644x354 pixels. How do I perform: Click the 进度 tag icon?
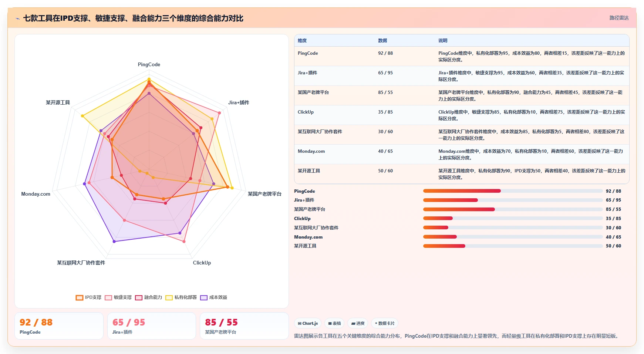[x=353, y=323]
